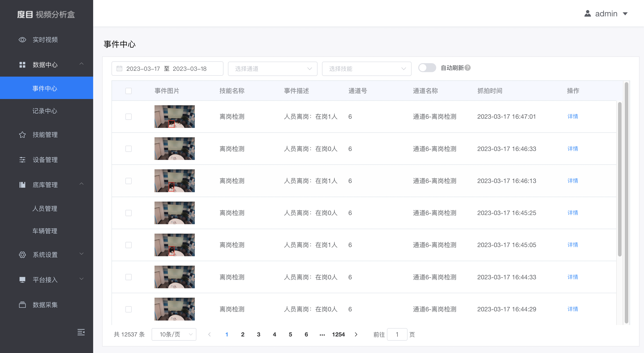Image resolution: width=644 pixels, height=353 pixels.
Task: Collapse the sidebar with the bottom menu icon
Action: (81, 332)
